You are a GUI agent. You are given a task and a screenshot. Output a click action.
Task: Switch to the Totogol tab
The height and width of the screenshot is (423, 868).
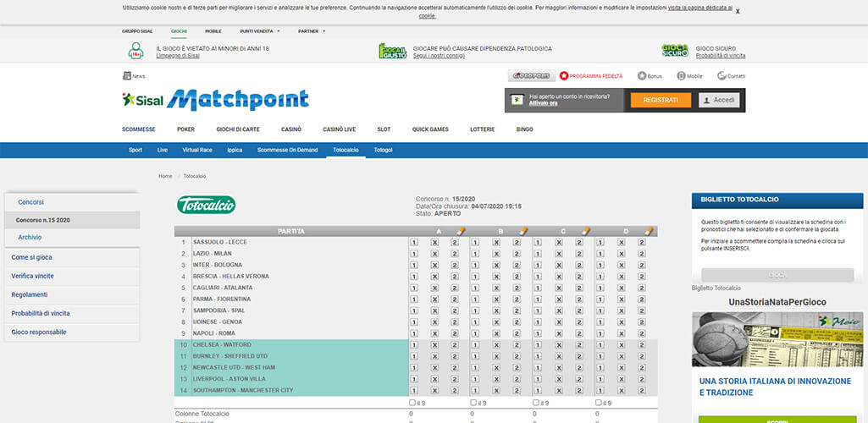pyautogui.click(x=383, y=150)
